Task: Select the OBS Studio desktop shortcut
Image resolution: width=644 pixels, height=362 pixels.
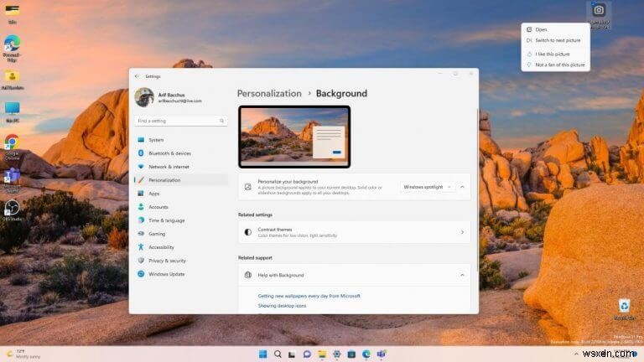Action: [12, 210]
